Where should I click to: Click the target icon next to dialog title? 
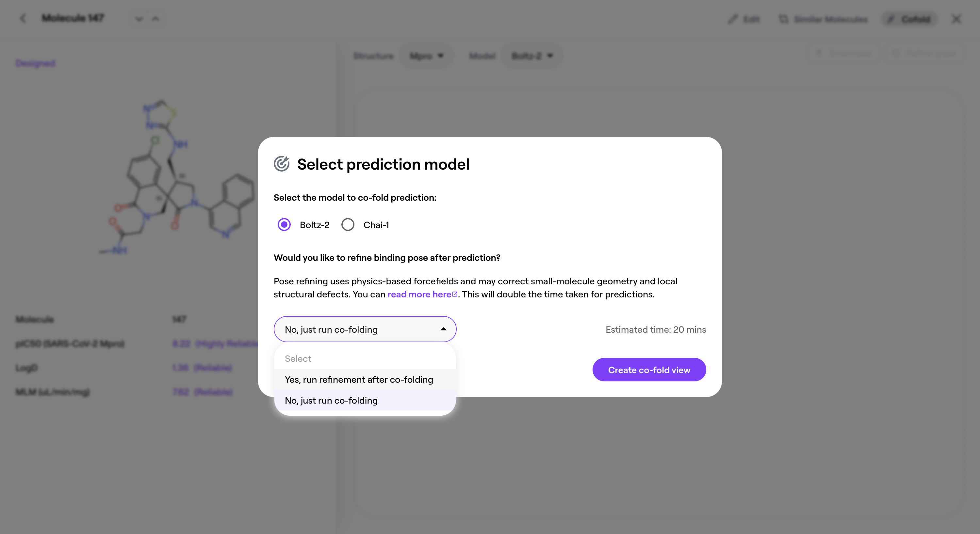pyautogui.click(x=282, y=164)
